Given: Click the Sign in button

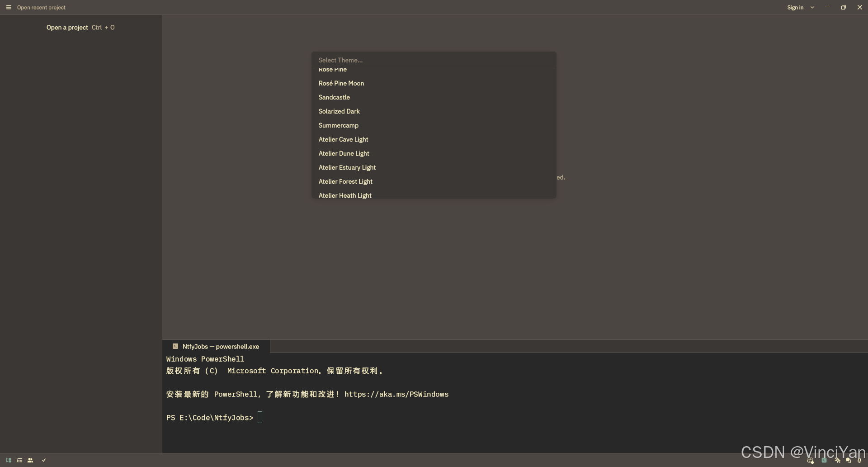Looking at the screenshot, I should click(x=795, y=7).
